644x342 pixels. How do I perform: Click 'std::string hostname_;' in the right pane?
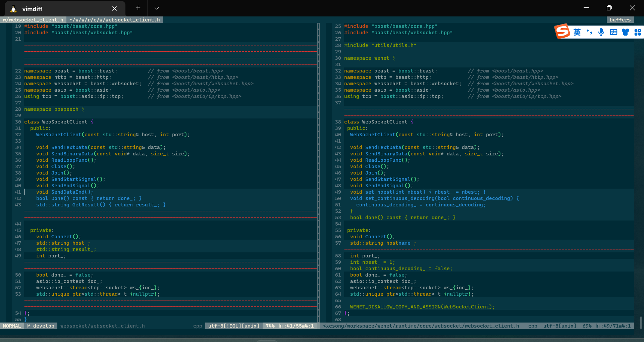tap(383, 243)
